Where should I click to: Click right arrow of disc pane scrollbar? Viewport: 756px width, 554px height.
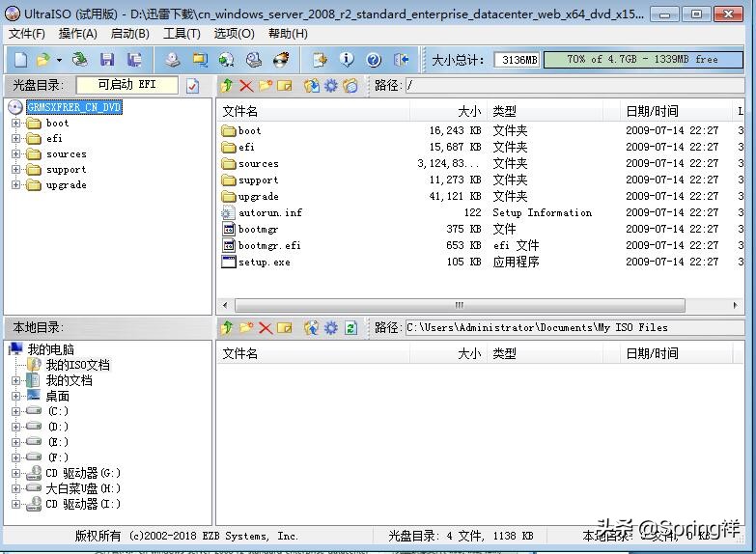coord(735,305)
